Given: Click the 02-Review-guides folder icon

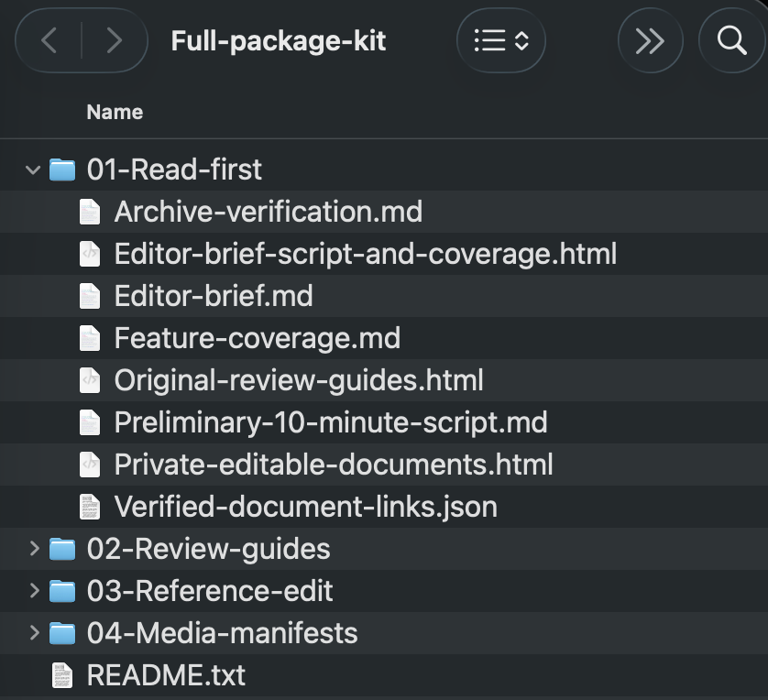Looking at the screenshot, I should pyautogui.click(x=62, y=548).
